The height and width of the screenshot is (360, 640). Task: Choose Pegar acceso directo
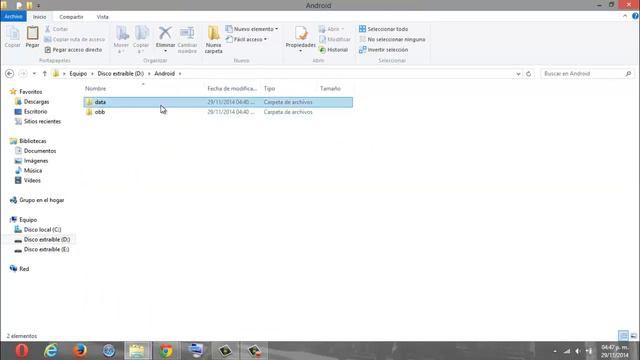click(x=73, y=49)
